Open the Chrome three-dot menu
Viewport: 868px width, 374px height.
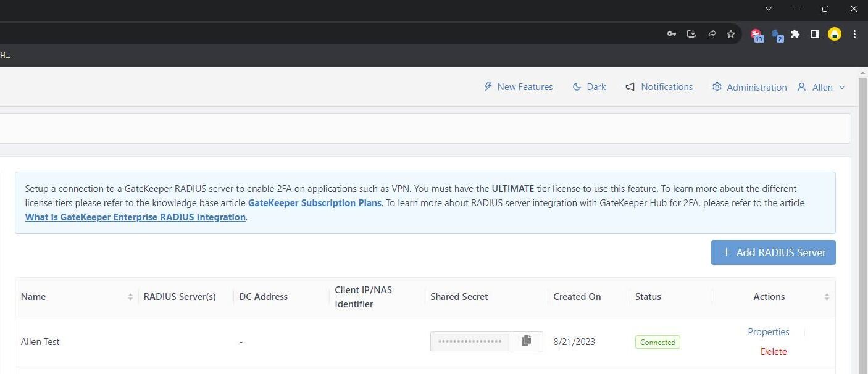854,34
